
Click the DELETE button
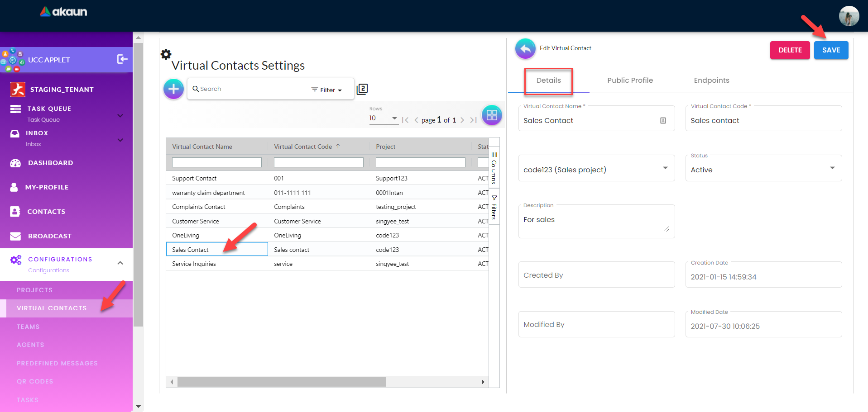click(x=790, y=50)
